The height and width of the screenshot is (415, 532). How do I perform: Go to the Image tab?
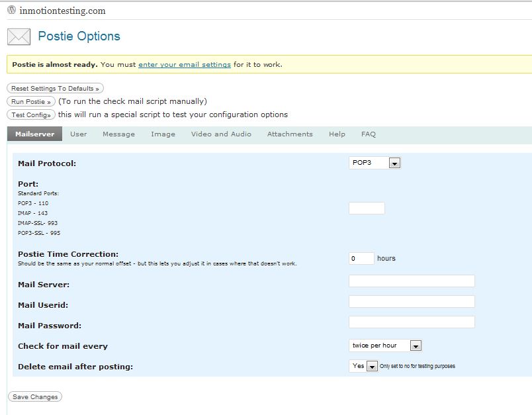tap(163, 134)
